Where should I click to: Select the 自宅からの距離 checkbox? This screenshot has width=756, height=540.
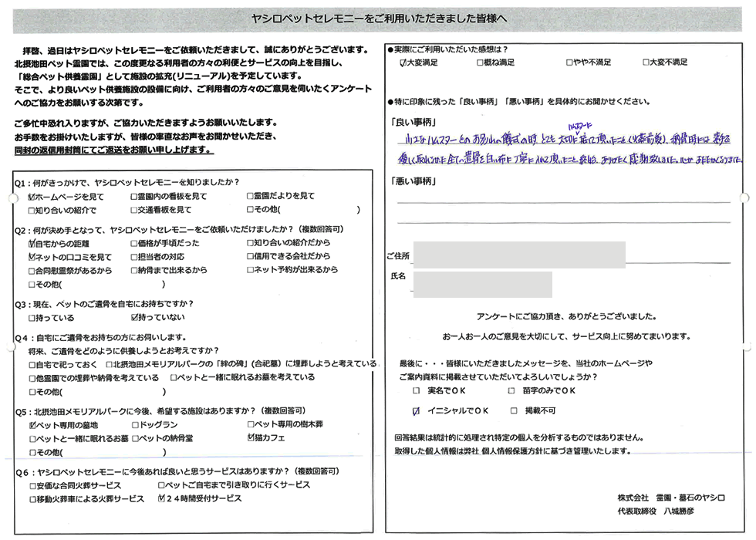(x=32, y=243)
